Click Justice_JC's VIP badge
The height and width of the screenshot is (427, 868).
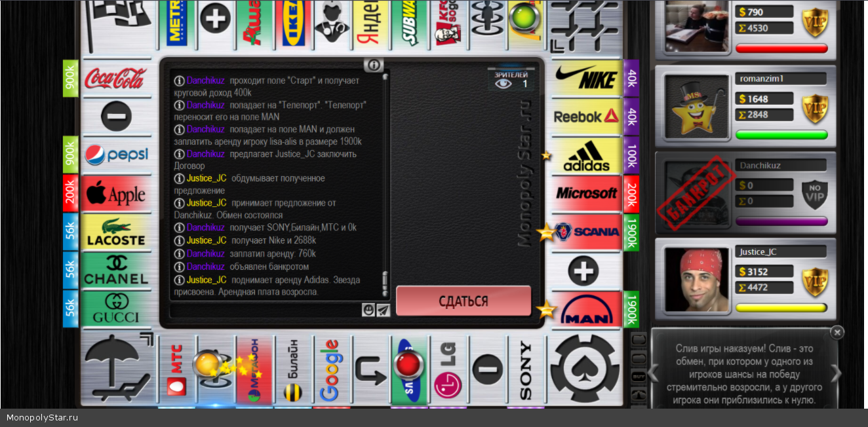click(x=816, y=281)
